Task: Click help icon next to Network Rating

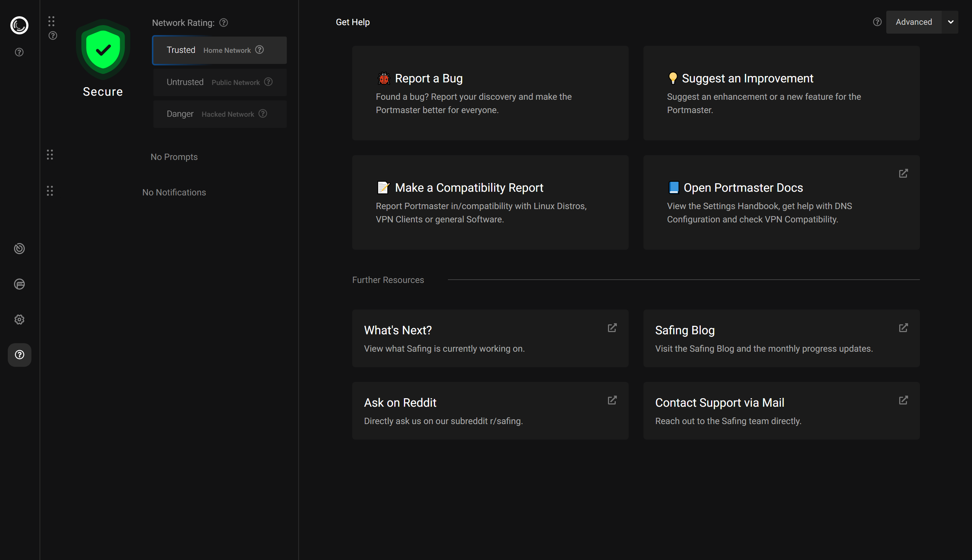Action: (x=224, y=23)
